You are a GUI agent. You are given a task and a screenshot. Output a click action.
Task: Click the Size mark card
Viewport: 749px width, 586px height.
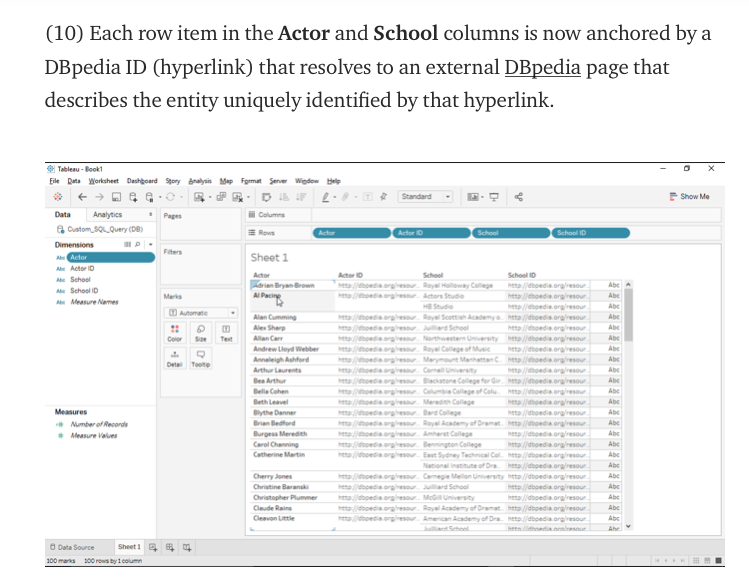point(201,333)
